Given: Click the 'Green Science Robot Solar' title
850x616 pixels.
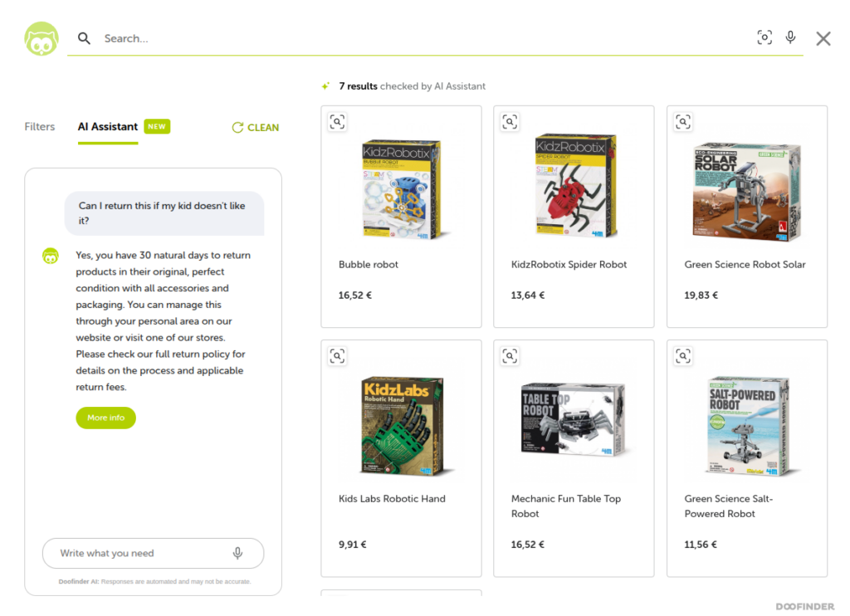Looking at the screenshot, I should pyautogui.click(x=745, y=265).
